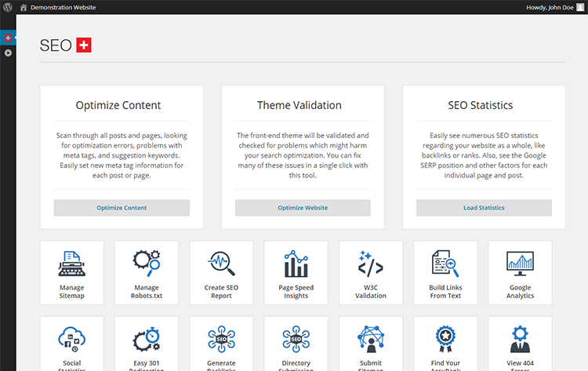The width and height of the screenshot is (588, 371).
Task: Click the Create SEO Report label text
Action: tap(221, 292)
